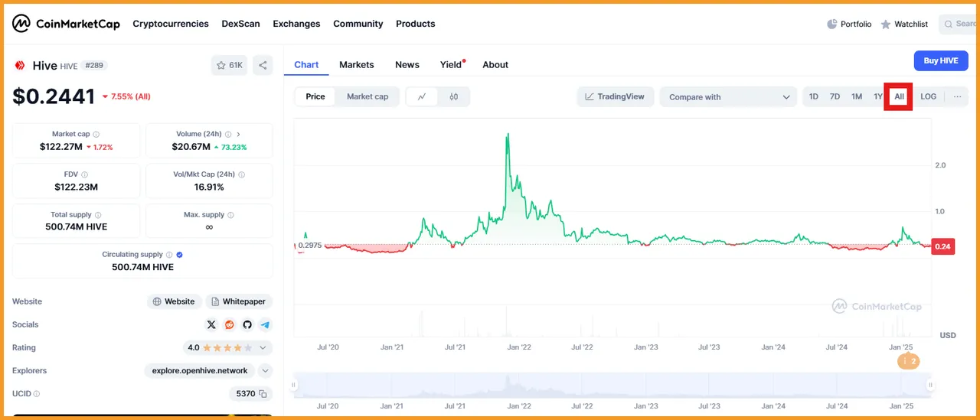The height and width of the screenshot is (420, 980).
Task: Toggle LOG scale on chart
Action: [928, 96]
